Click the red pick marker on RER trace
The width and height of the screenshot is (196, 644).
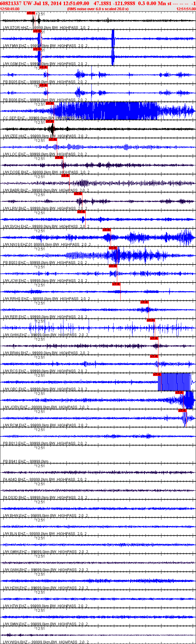click(x=144, y=302)
